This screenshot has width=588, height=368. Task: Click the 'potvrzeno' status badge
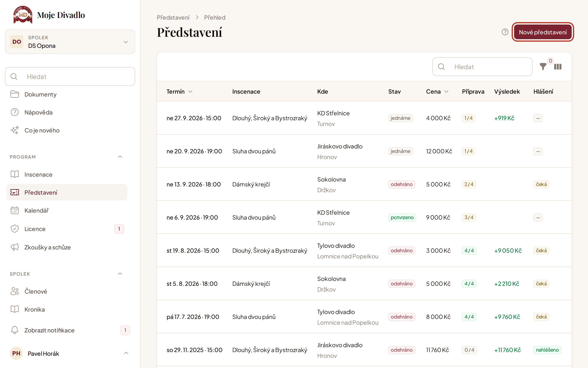click(x=402, y=217)
